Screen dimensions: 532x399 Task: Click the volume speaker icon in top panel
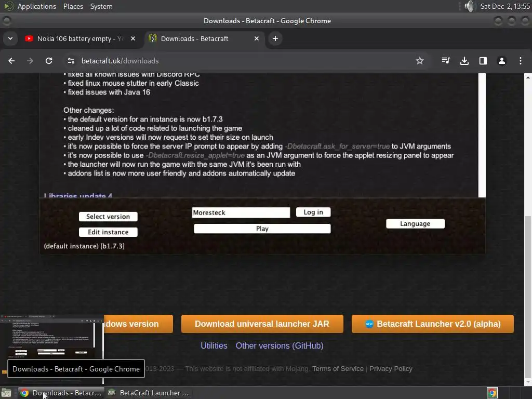(470, 6)
